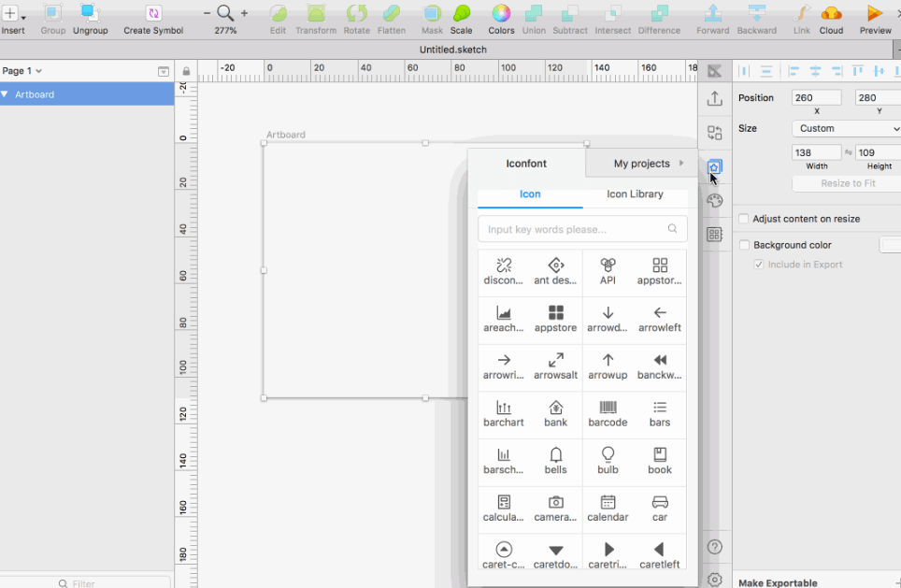
Task: Open plugin settings gear icon
Action: 714,580
